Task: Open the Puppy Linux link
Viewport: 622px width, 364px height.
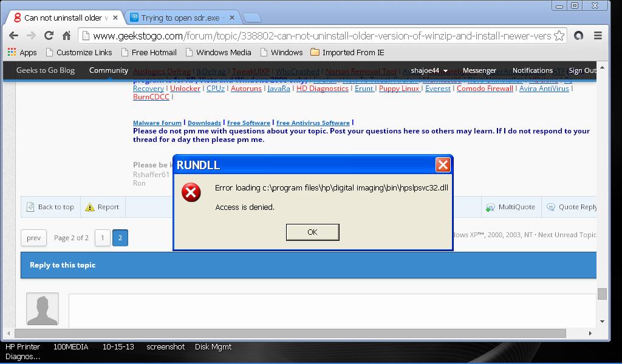Action: tap(399, 89)
